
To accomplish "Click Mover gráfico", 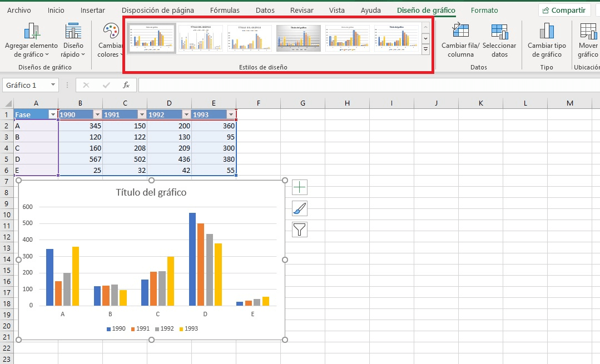I will 588,41.
